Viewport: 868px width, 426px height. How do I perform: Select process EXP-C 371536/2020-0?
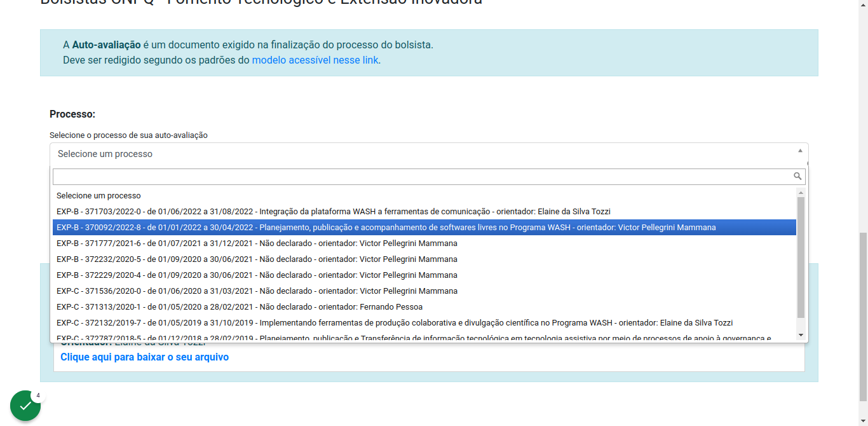(x=424, y=291)
